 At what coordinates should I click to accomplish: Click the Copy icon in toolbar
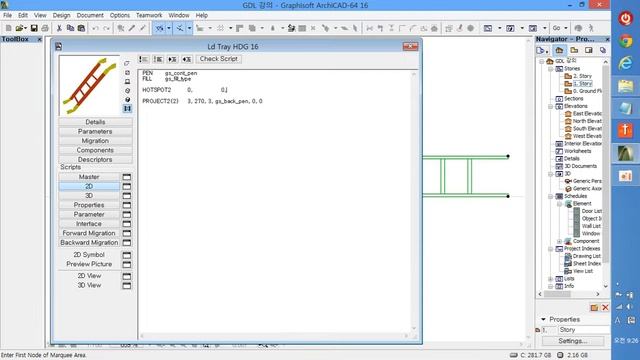(x=70, y=28)
